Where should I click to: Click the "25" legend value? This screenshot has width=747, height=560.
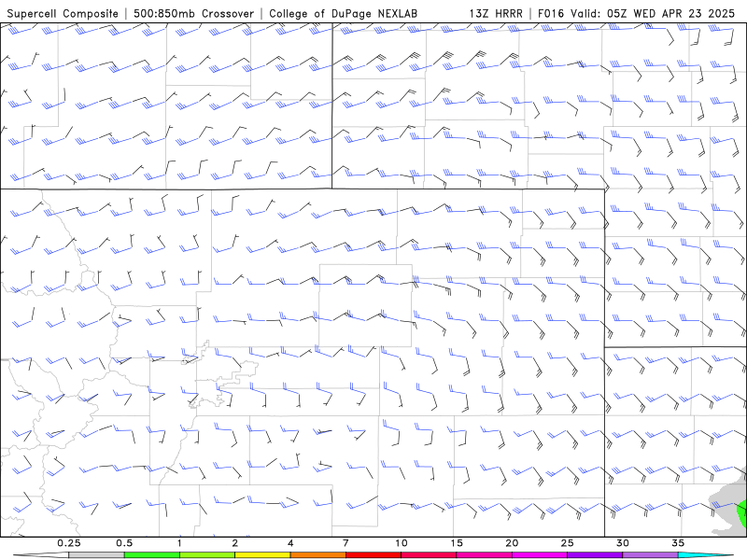(x=568, y=543)
